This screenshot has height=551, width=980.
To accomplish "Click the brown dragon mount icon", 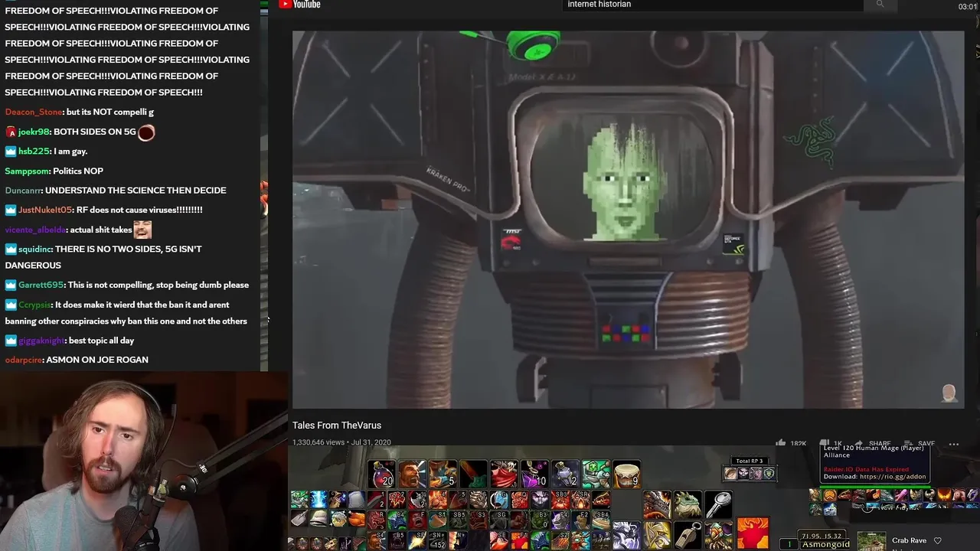I will (x=657, y=504).
